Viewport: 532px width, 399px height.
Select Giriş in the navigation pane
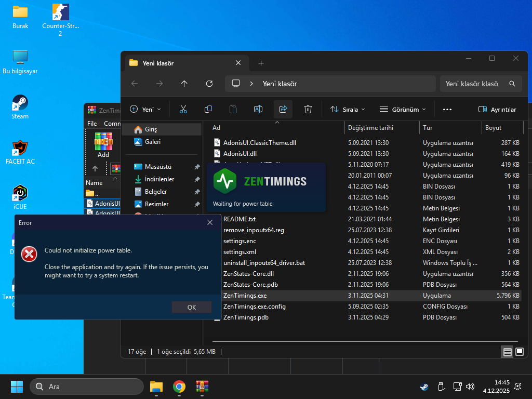point(162,129)
